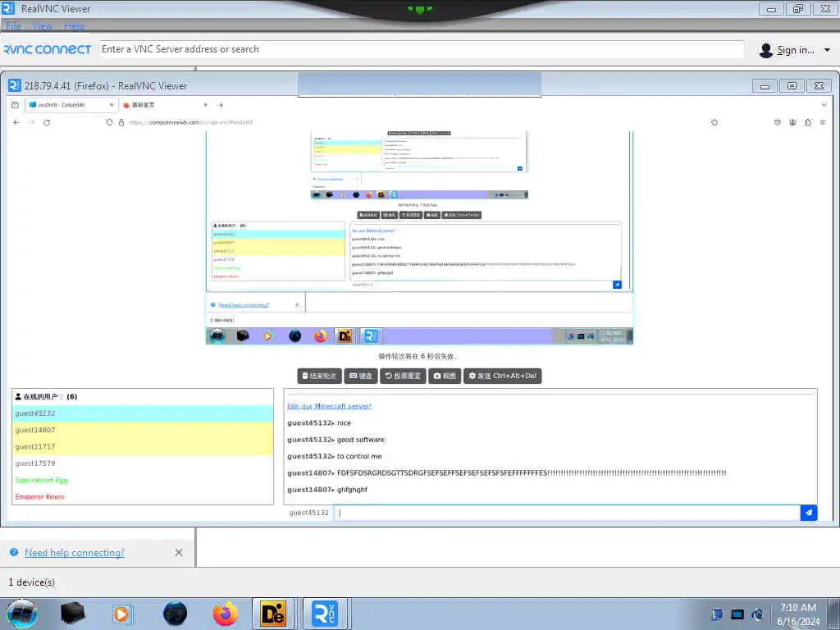Open the 'Need help connecting?' link at bottom
This screenshot has height=630, width=840.
point(75,552)
